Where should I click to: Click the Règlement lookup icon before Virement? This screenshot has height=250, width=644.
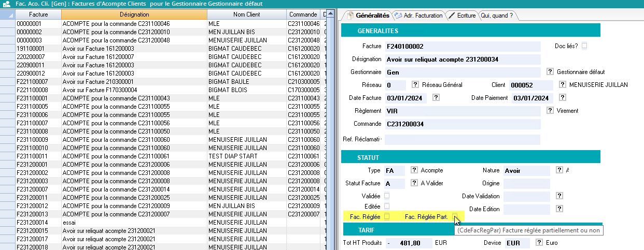coord(550,111)
